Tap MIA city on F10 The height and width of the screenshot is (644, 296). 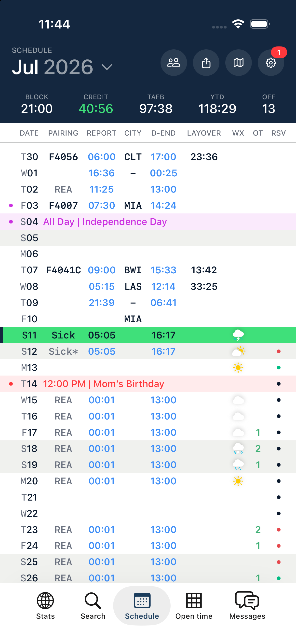[133, 319]
